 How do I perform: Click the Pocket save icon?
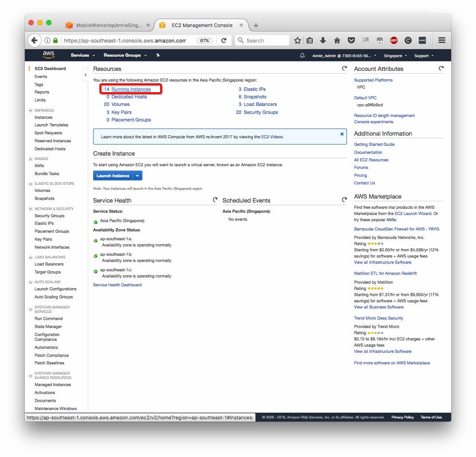tap(351, 40)
